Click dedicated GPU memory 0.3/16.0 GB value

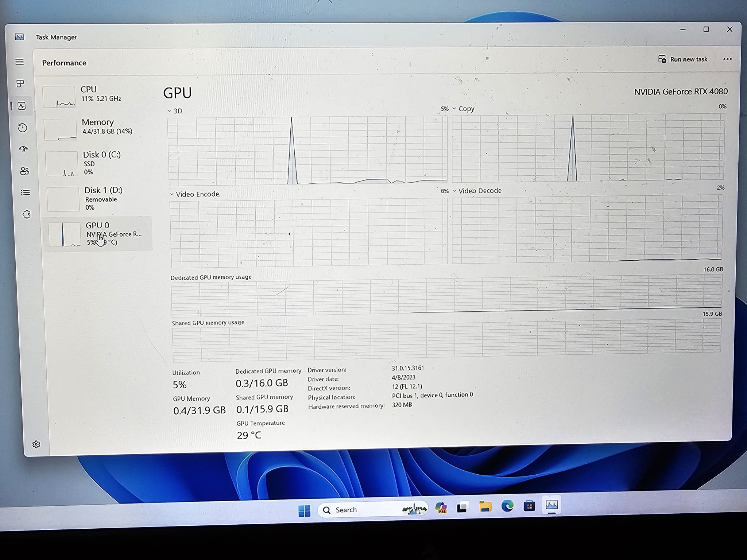[262, 383]
